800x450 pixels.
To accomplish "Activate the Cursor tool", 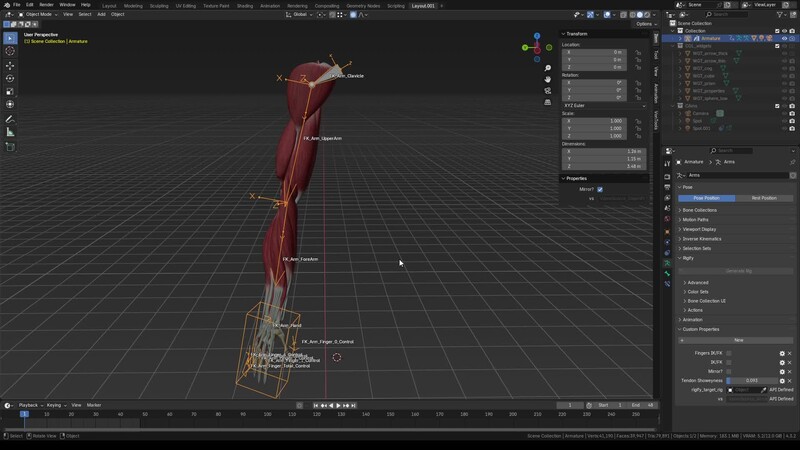I will (10, 51).
